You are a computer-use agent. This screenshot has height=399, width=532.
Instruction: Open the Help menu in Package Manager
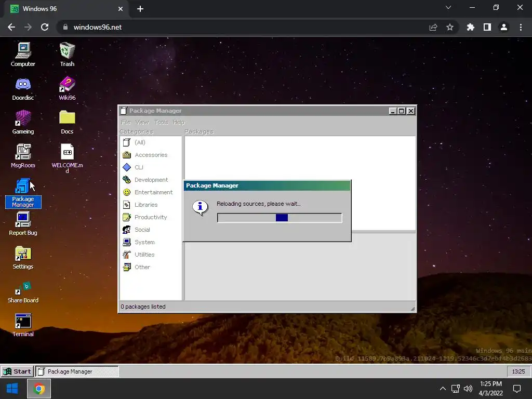pyautogui.click(x=179, y=122)
